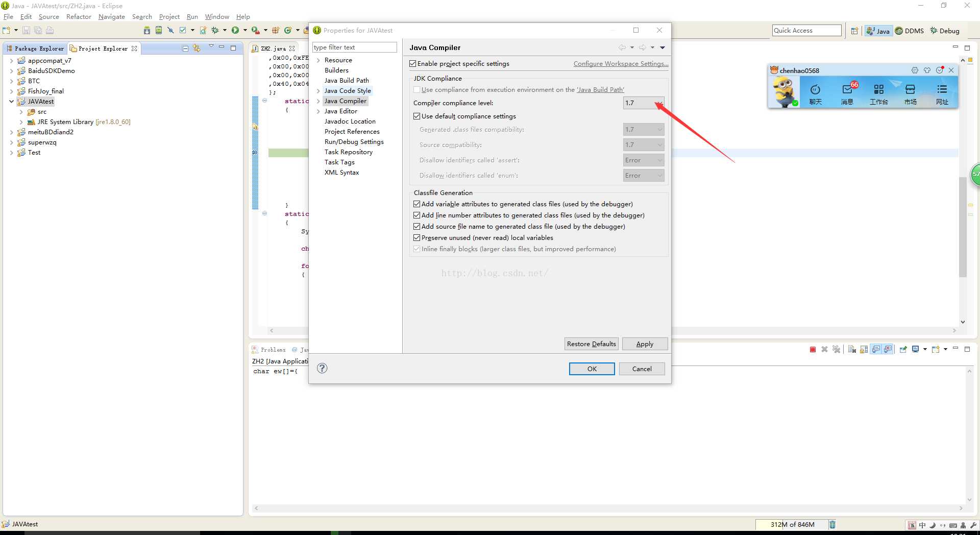Click Restore Defaults button
This screenshot has height=535, width=980.
592,344
